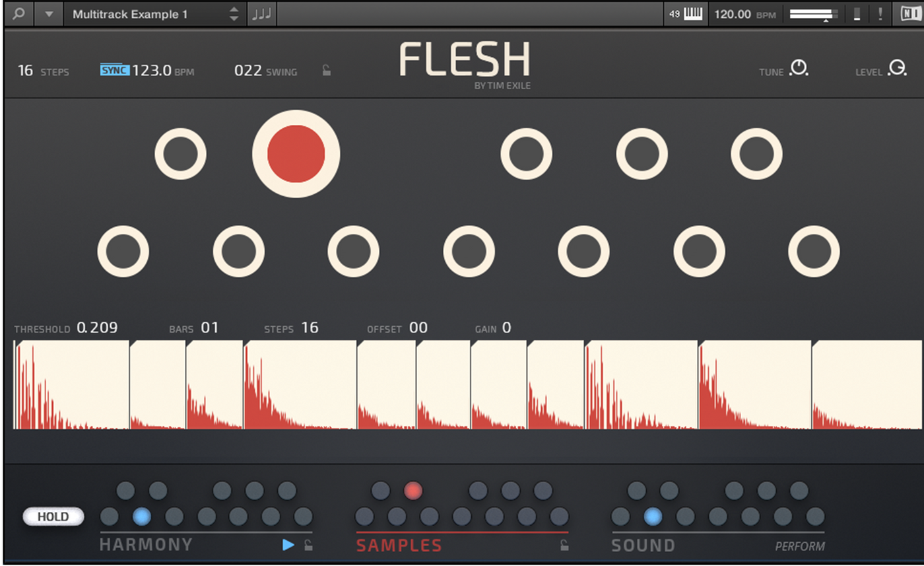Screen dimensions: 924x566
Task: Select the first upper dot in HARMONY section
Action: click(125, 491)
